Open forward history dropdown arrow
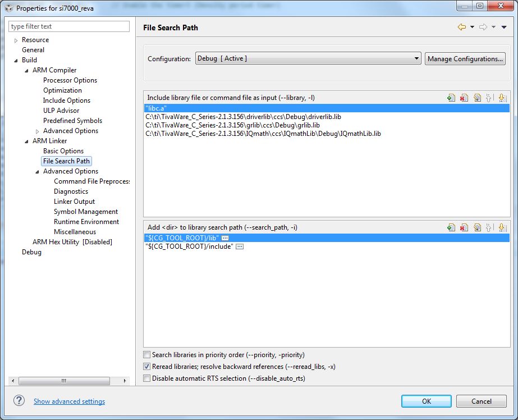This screenshot has width=518, height=420. coord(493,27)
